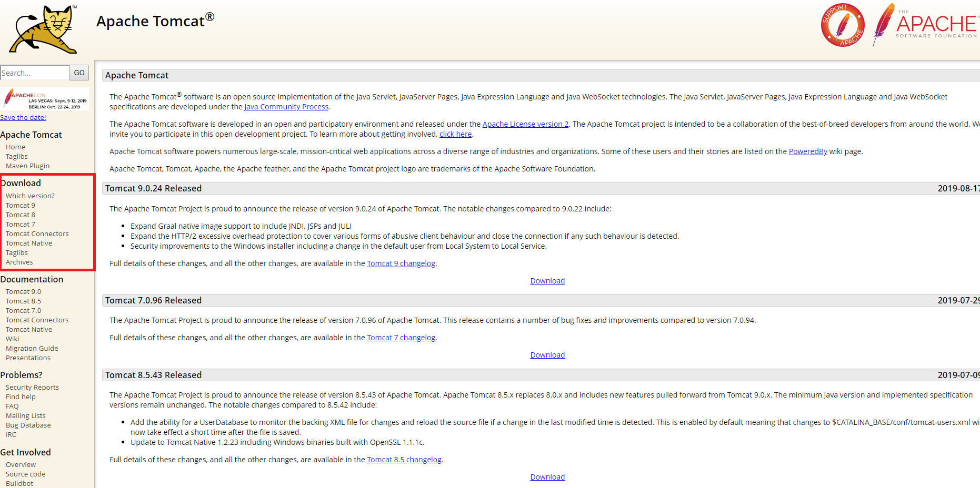Open Tomcat Native under Download

tap(29, 243)
